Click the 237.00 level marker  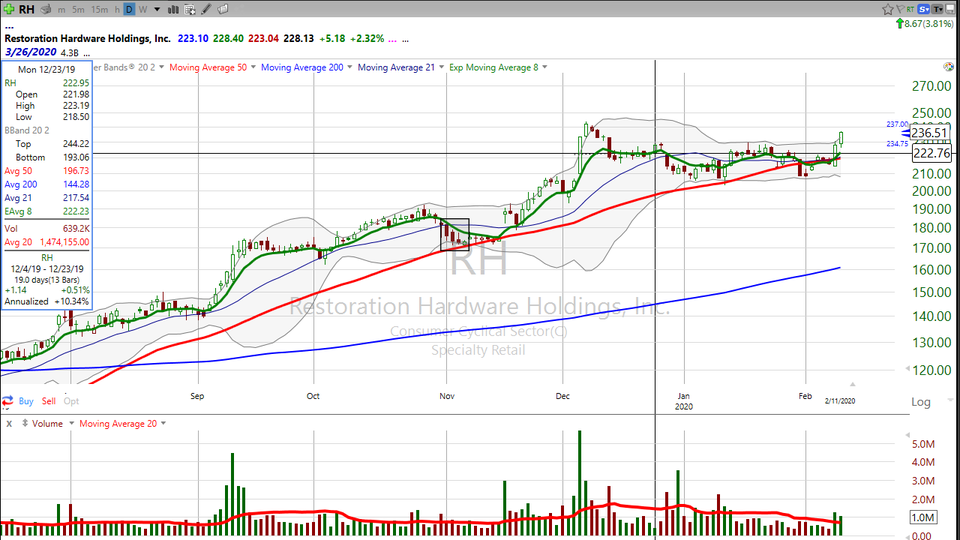coord(897,124)
